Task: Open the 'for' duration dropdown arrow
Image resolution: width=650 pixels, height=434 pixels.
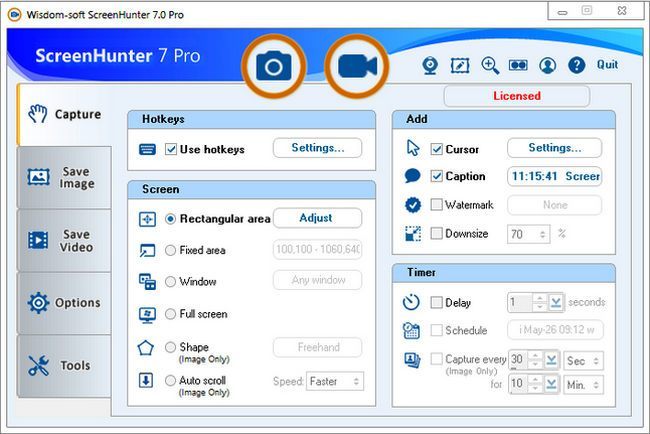Action: point(551,384)
